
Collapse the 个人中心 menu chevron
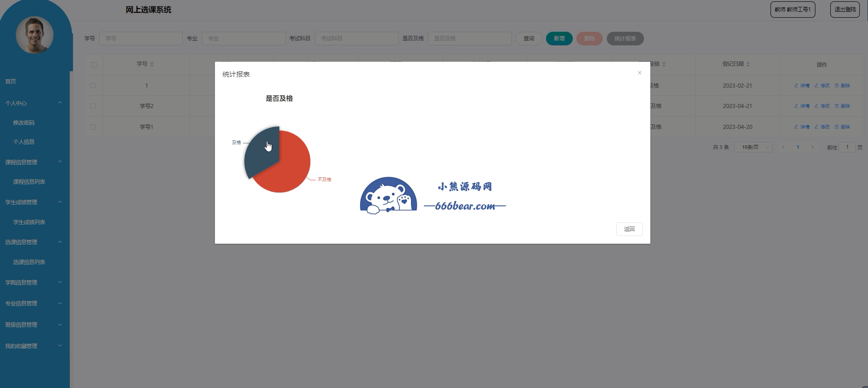[x=60, y=103]
